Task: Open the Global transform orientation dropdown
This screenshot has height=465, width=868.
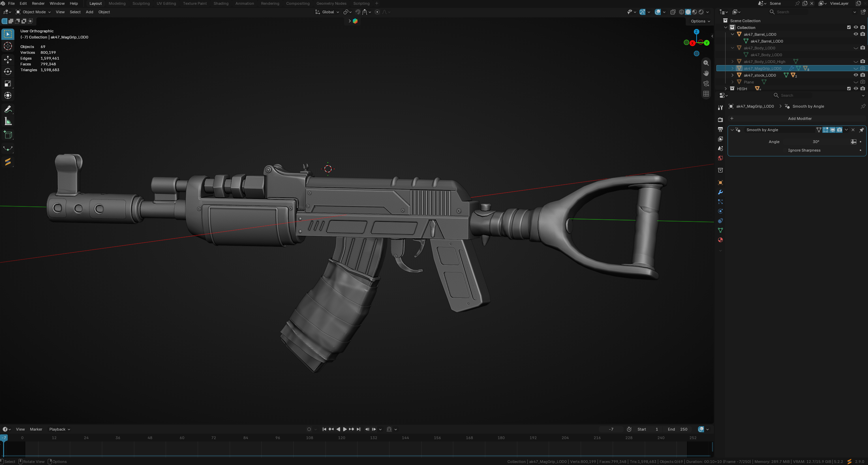Action: [327, 12]
